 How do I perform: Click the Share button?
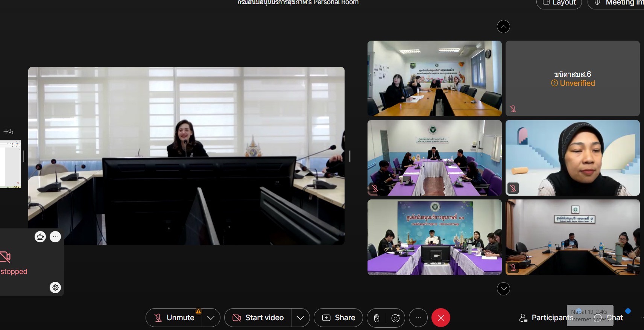point(339,318)
